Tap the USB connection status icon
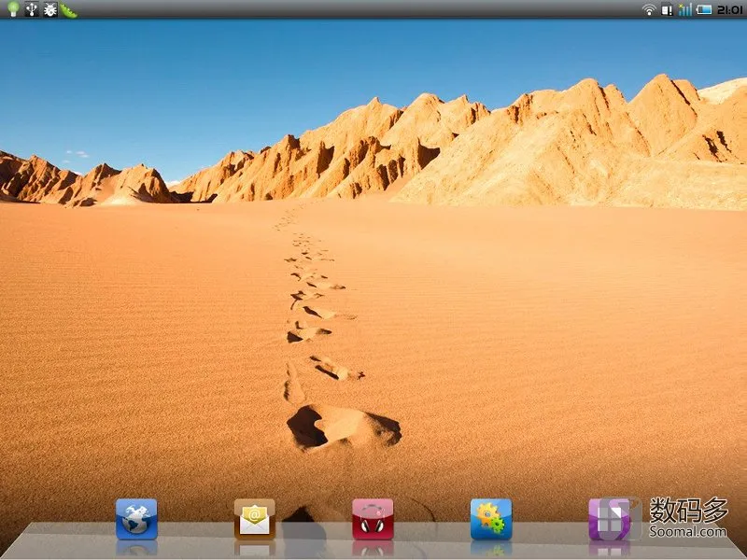Viewport: 747px width, 560px height. pyautogui.click(x=32, y=9)
